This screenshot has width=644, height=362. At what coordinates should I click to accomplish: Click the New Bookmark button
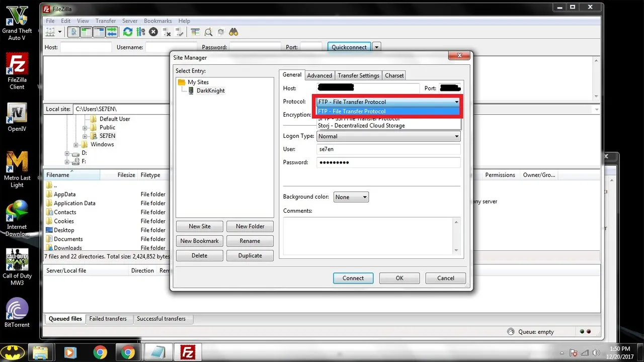[200, 241]
